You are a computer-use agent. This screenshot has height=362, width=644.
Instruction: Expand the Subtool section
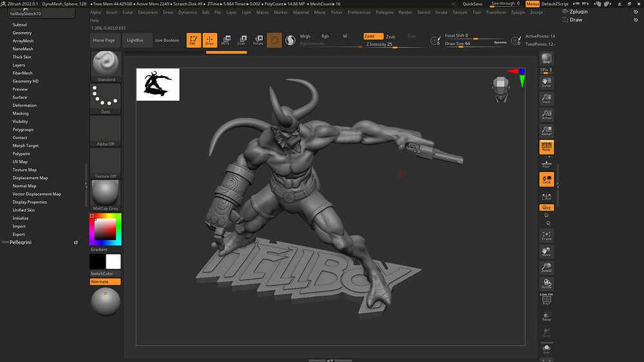20,25
